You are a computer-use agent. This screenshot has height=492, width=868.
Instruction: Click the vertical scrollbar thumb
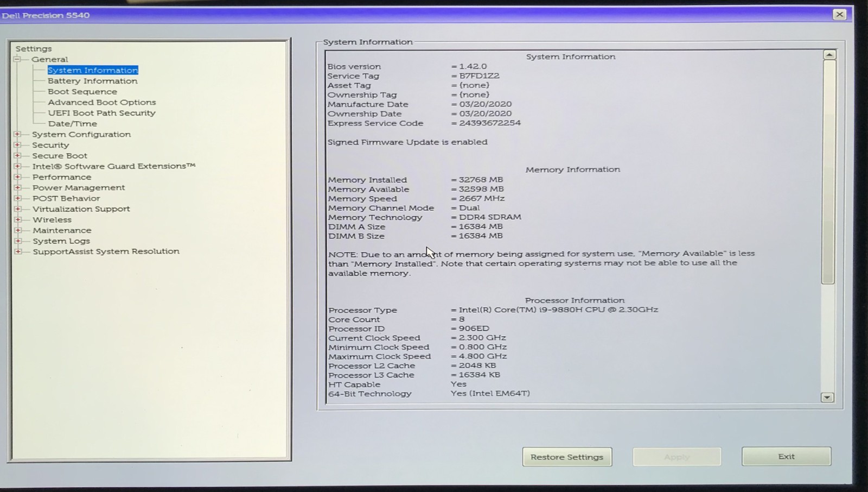828,172
